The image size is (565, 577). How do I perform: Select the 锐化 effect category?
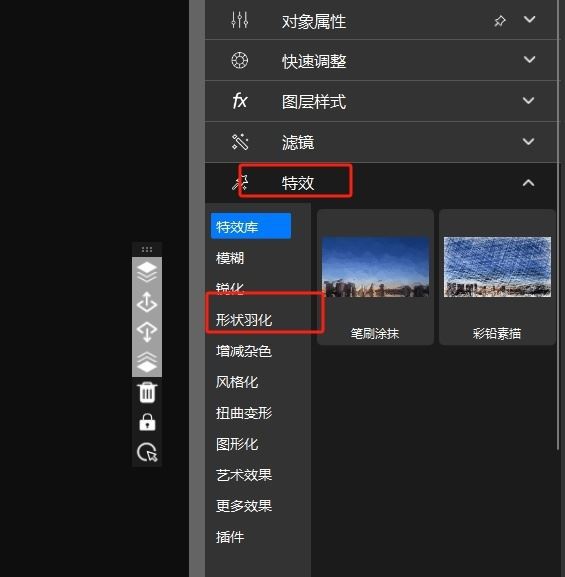[230, 288]
